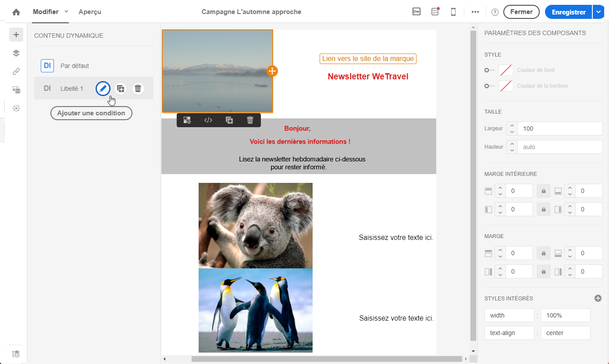
Task: Enable the Couleur de la bordure toggle
Action: 490,86
